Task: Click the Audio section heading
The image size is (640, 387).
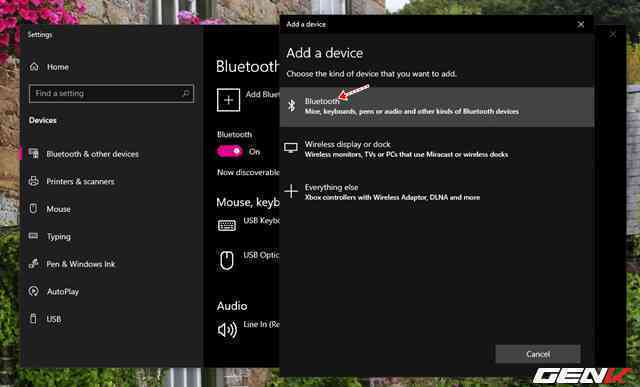Action: point(232,306)
